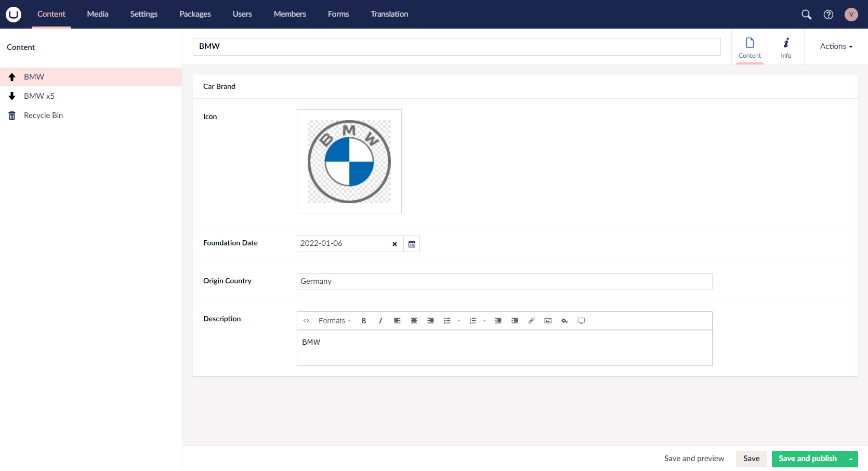Go to the Users section

coord(242,14)
